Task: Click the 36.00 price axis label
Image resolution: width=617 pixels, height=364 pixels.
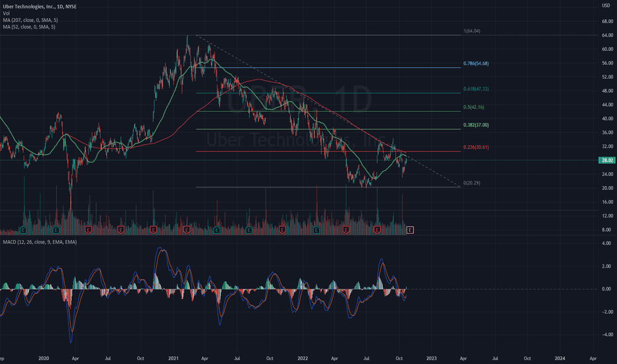Action: (607, 132)
